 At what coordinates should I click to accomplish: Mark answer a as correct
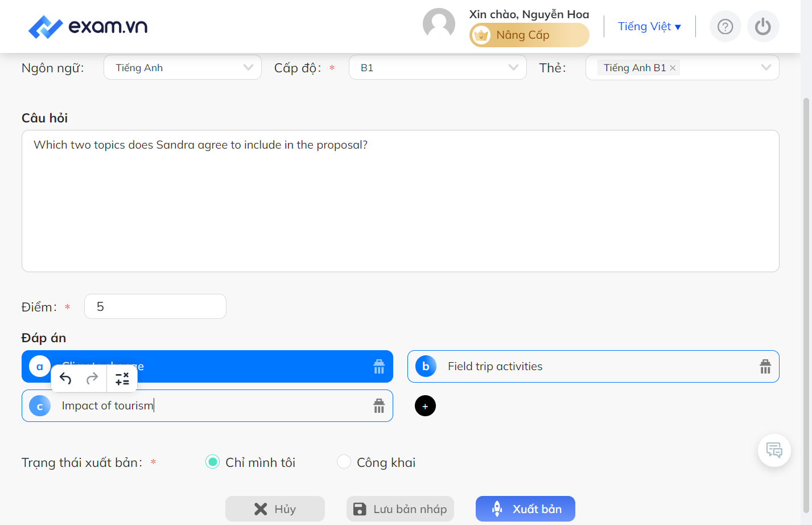click(40, 367)
